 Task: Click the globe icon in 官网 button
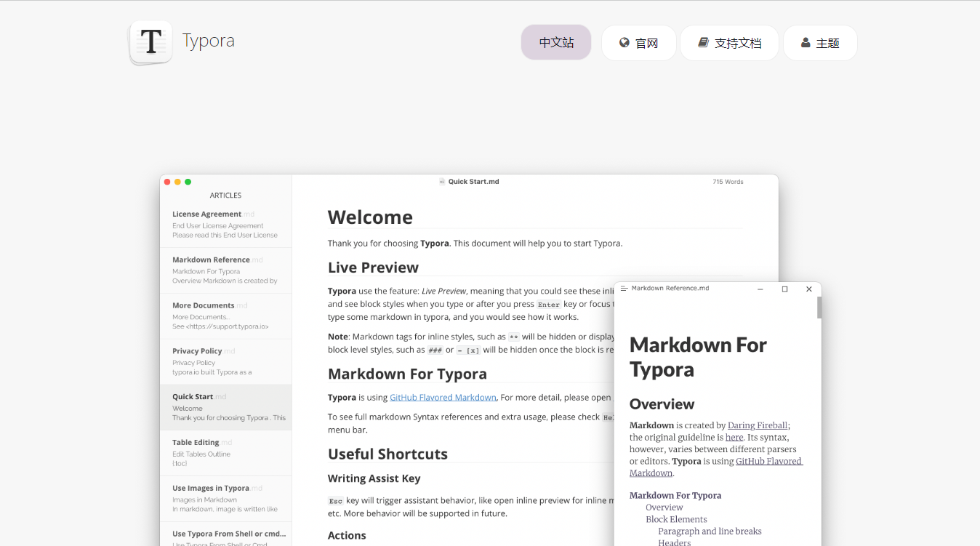coord(624,43)
